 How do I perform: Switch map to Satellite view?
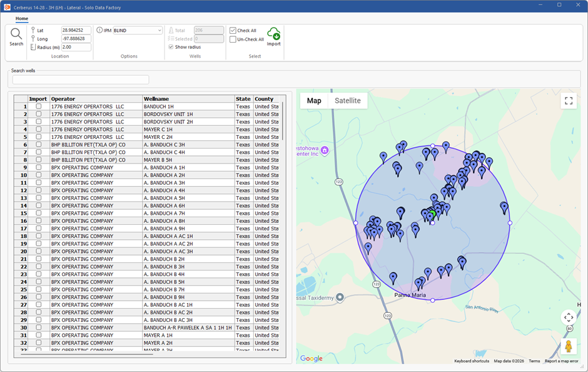(x=347, y=101)
